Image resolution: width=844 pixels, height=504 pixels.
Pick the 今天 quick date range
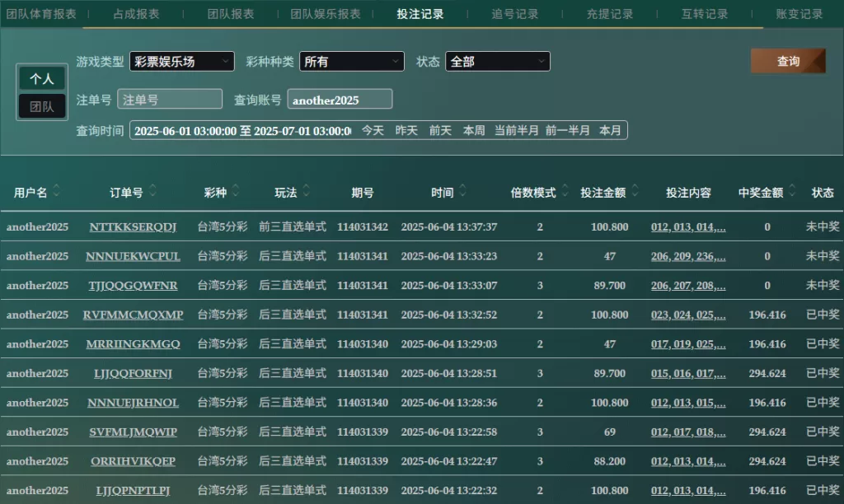(x=373, y=131)
